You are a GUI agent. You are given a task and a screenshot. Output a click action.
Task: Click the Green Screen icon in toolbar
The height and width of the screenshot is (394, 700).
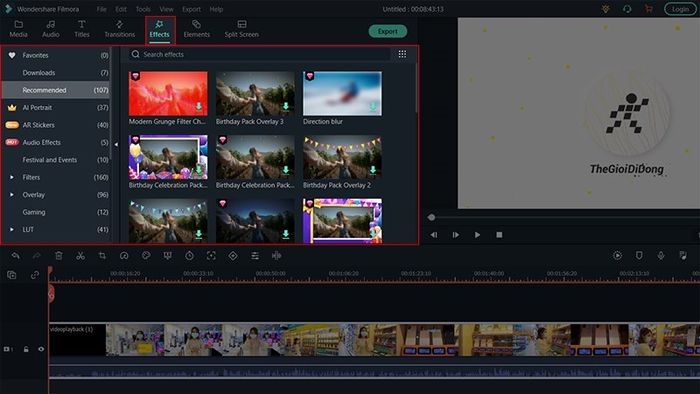[x=168, y=256]
